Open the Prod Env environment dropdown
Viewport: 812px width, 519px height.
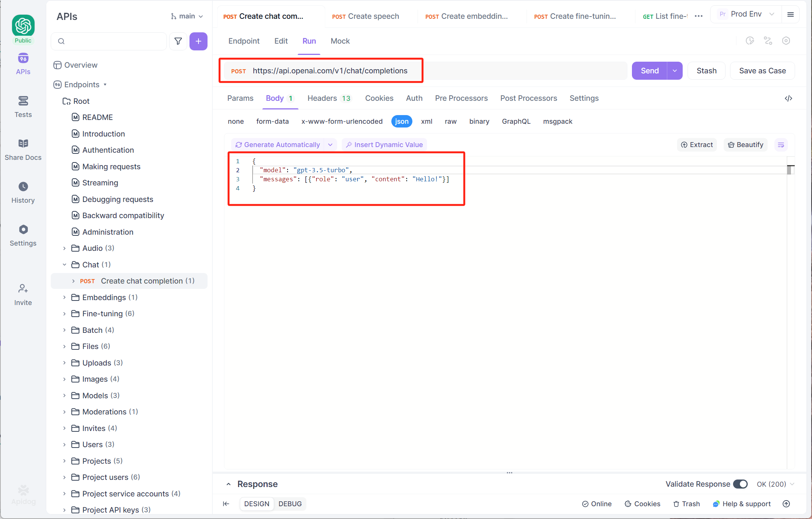pos(746,14)
